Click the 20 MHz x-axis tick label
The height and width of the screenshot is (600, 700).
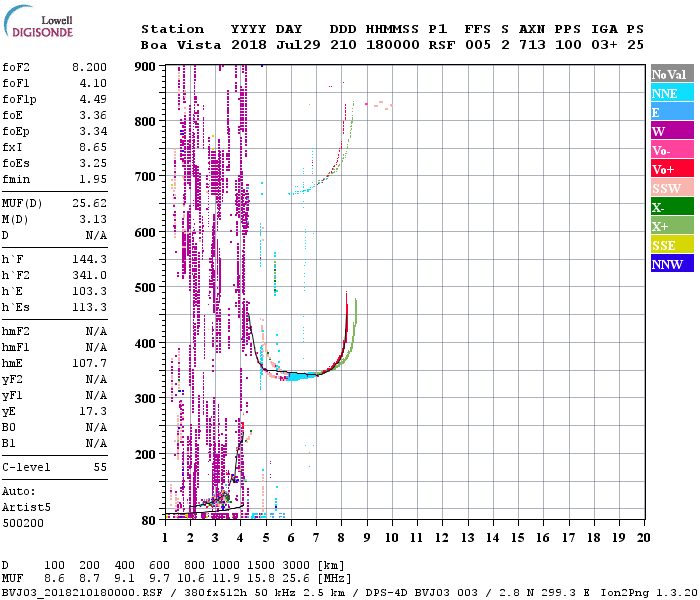(x=643, y=538)
